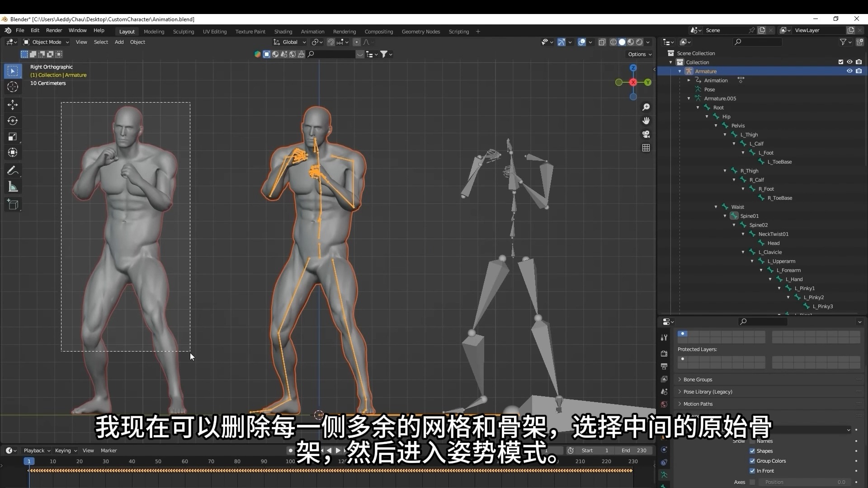This screenshot has width=868, height=488.
Task: Select the Scale tool
Action: point(13,136)
